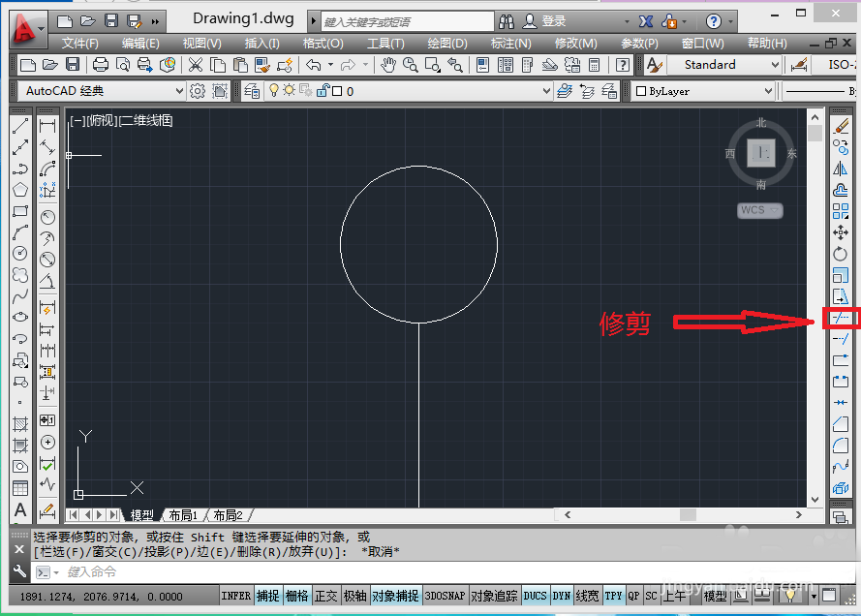The height and width of the screenshot is (616, 861).
Task: Expand the ByLayer color dropdown
Action: click(703, 91)
